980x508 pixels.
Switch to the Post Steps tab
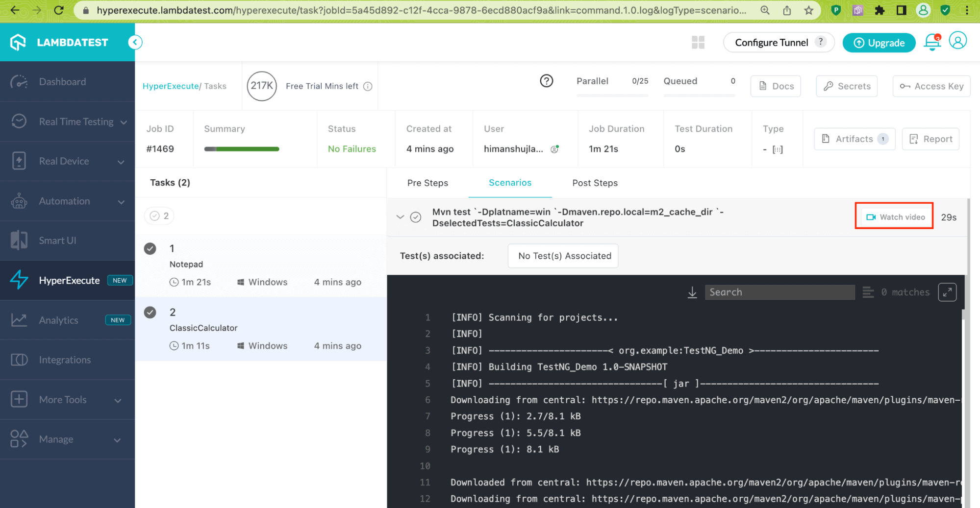pyautogui.click(x=594, y=183)
